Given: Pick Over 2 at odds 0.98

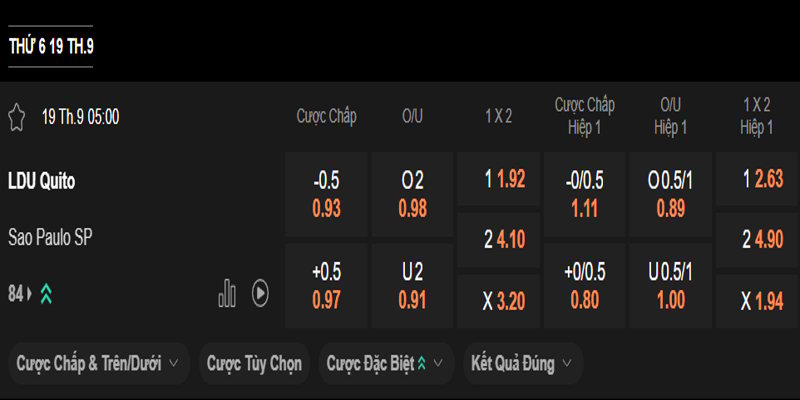Looking at the screenshot, I should tap(412, 194).
